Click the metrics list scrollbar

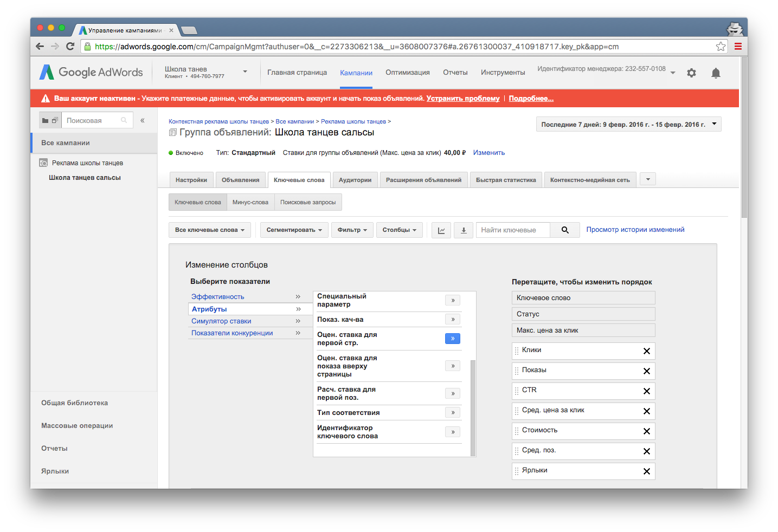(473, 406)
